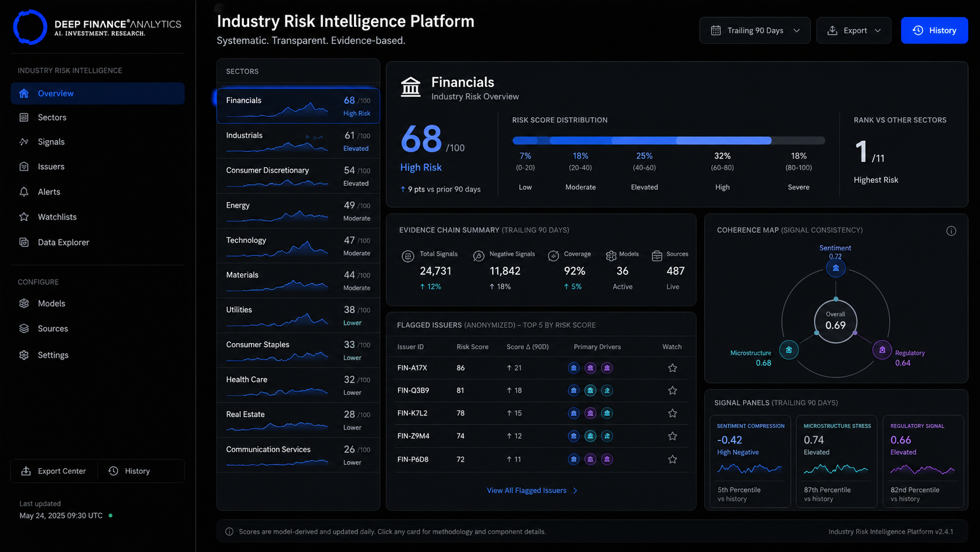Click second driver icon for FIN-Z9M4
980x552 pixels.
pos(590,436)
